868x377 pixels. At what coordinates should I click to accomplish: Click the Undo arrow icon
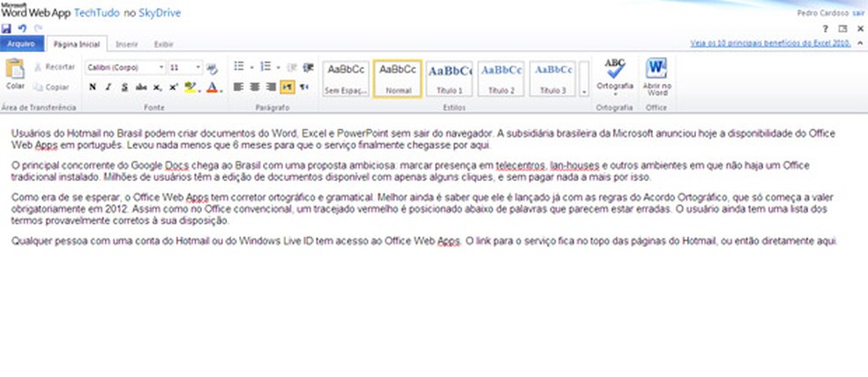pyautogui.click(x=22, y=28)
